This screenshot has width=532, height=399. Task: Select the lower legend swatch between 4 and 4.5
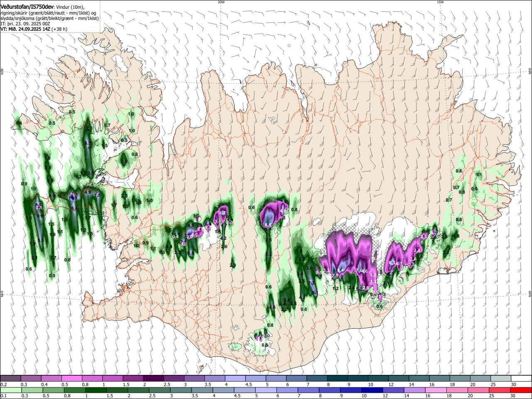(x=224, y=390)
